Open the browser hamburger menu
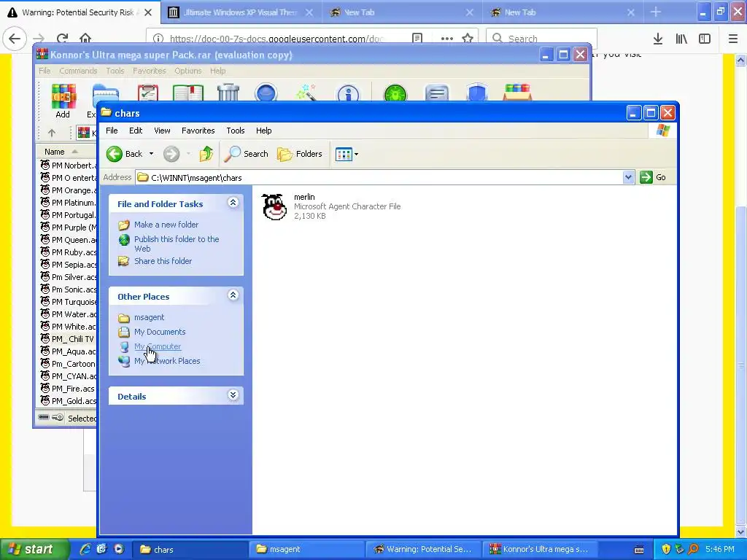This screenshot has height=560, width=747. [x=732, y=39]
